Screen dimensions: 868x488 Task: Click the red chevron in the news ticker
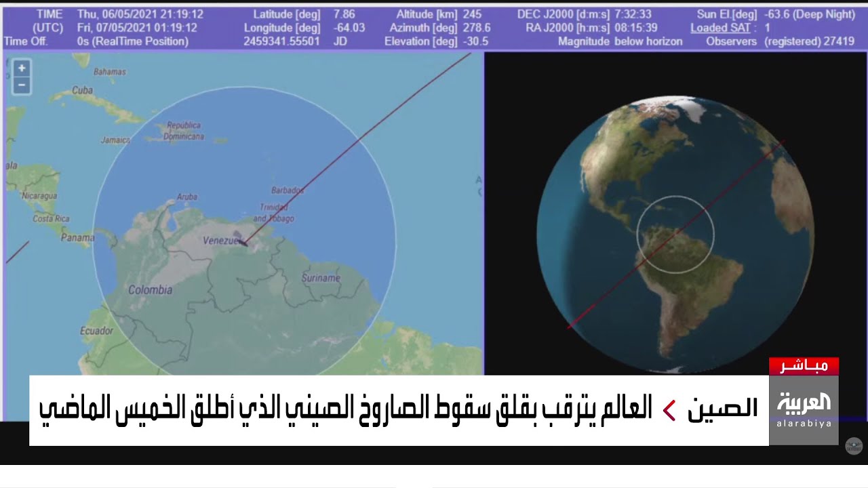(669, 410)
